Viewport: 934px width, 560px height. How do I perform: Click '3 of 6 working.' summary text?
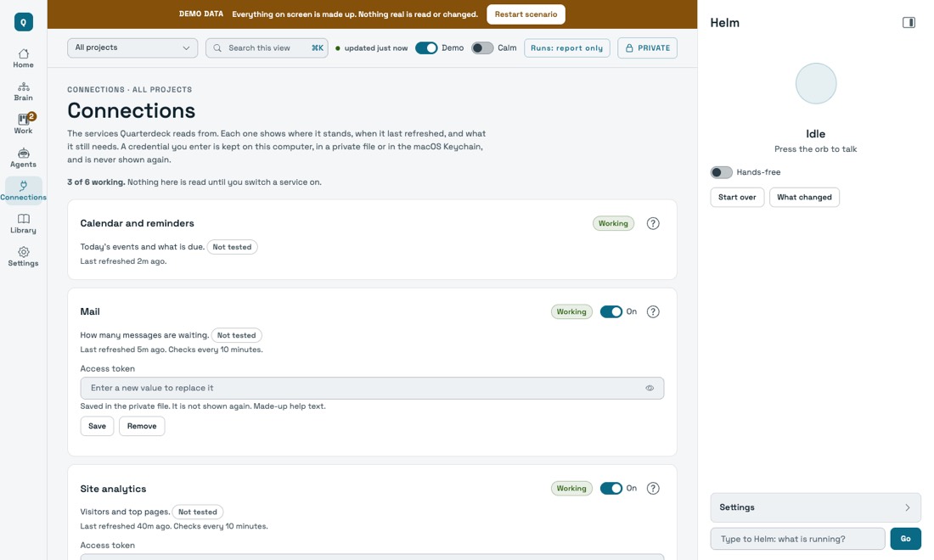pyautogui.click(x=96, y=182)
